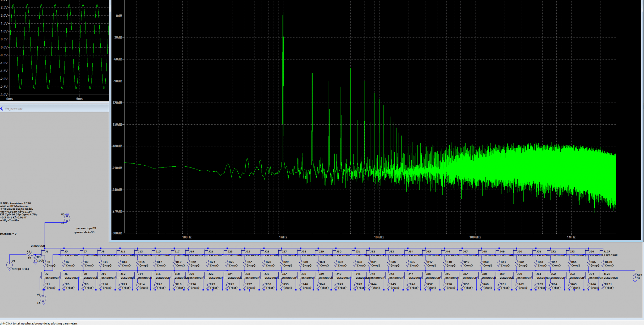This screenshot has width=644, height=325.
Task: Click the 1KHz frequency axis label
Action: click(283, 237)
